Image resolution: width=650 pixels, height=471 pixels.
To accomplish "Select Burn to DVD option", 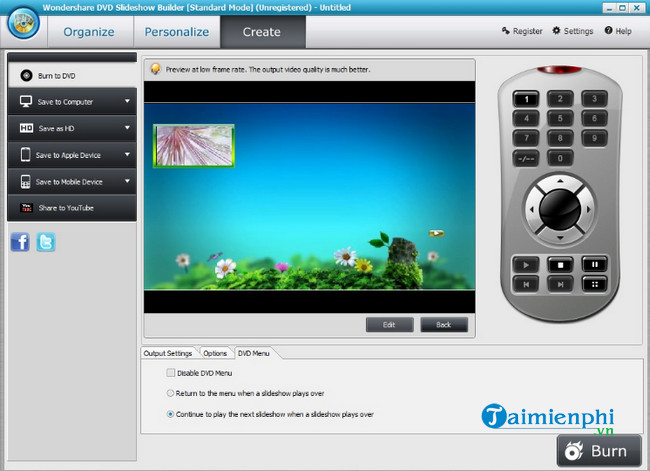I will tap(72, 75).
